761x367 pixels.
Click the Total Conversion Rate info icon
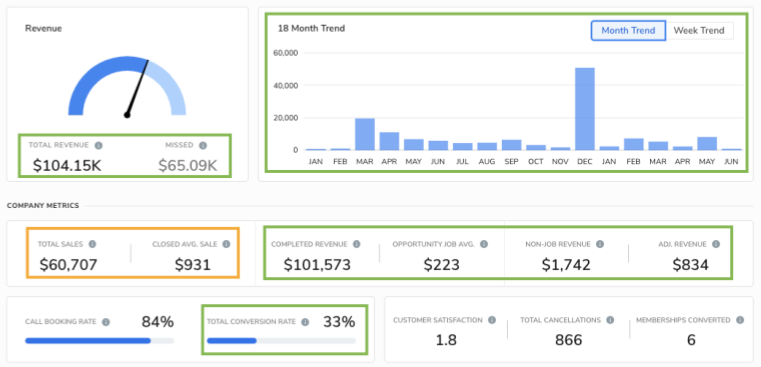tap(305, 322)
